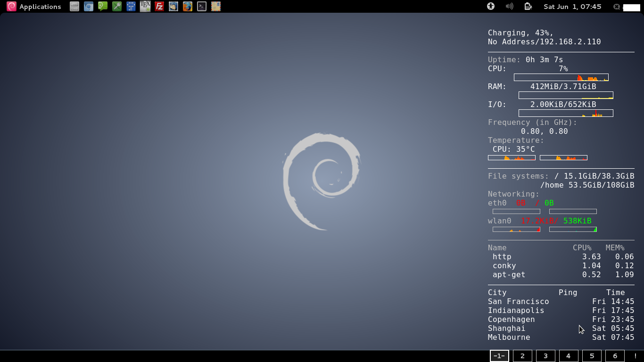Open the file manager drawer icon
Viewport: 644px width, 362px height.
(x=74, y=6)
